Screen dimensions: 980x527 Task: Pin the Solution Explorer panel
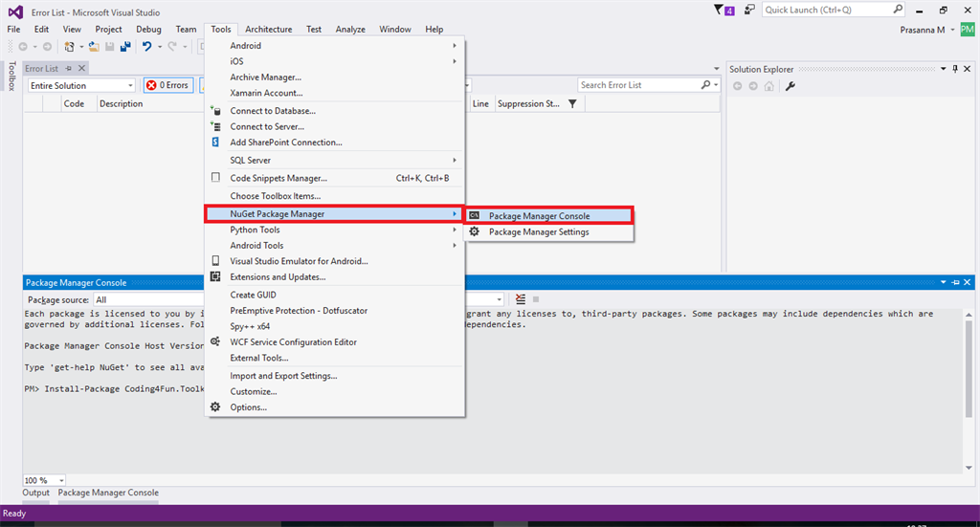click(x=955, y=69)
